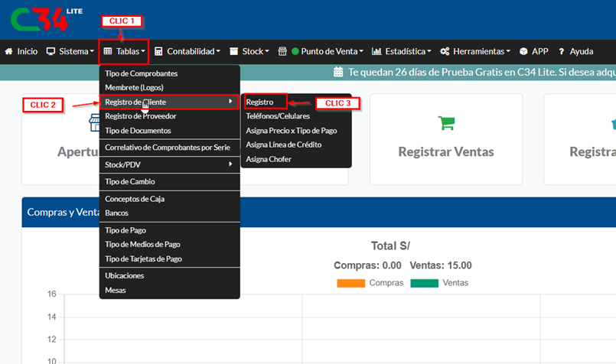
Task: Expand the Stock/PDV submenu arrow
Action: coord(230,164)
